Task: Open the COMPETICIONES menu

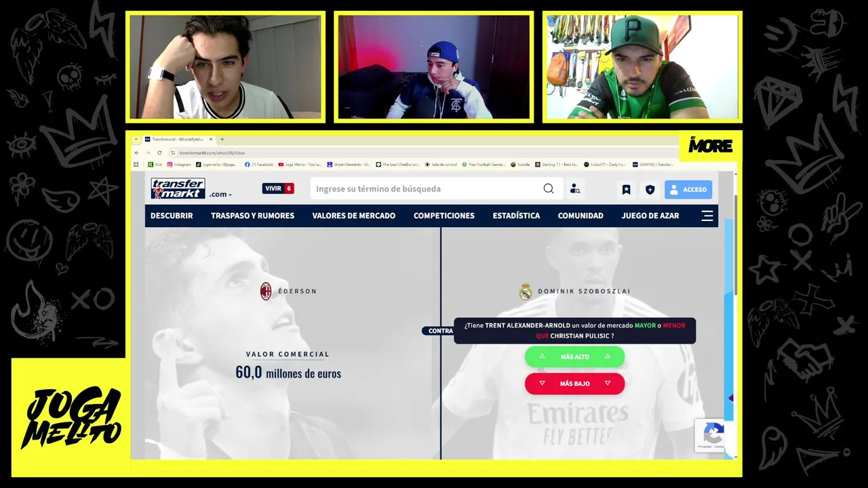Action: [444, 216]
